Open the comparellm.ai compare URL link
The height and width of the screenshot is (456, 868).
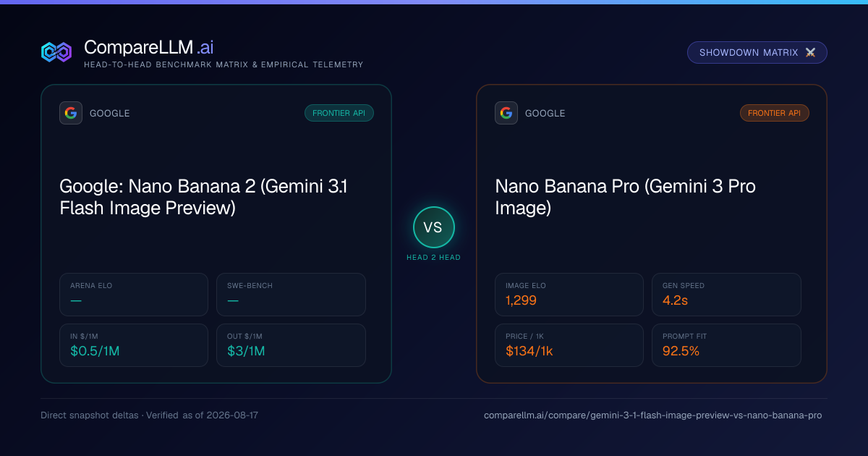[x=652, y=415]
